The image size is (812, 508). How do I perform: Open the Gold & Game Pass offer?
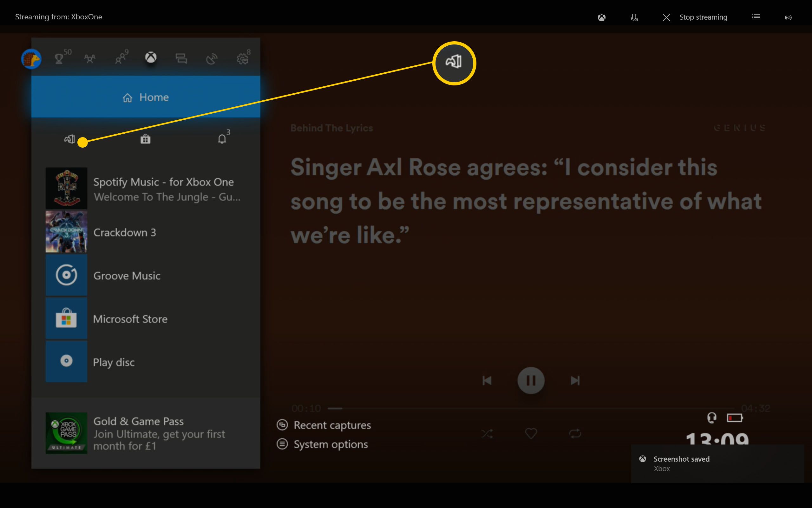pyautogui.click(x=146, y=433)
